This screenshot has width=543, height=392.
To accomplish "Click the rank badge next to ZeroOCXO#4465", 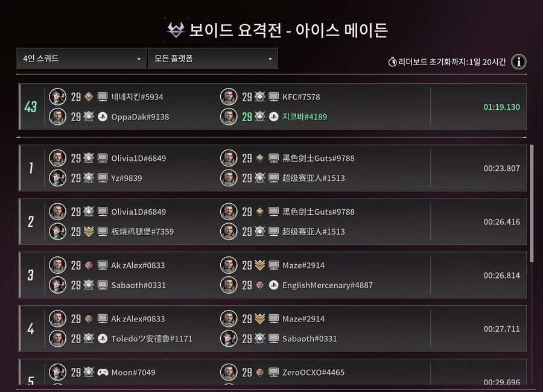I will point(260,372).
